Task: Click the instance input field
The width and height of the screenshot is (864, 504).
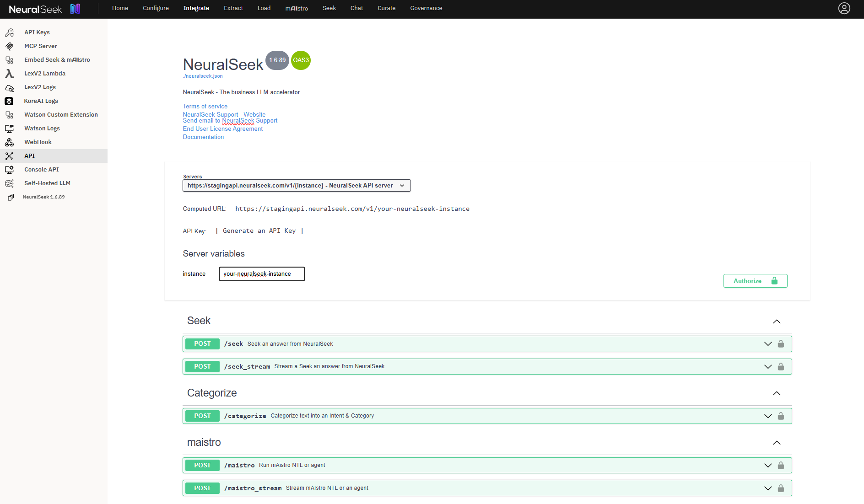Action: click(262, 274)
